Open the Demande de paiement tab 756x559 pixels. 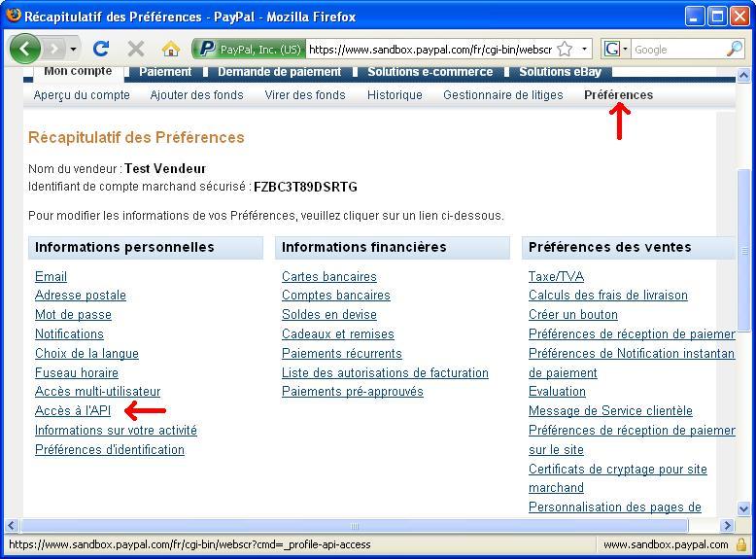280,72
